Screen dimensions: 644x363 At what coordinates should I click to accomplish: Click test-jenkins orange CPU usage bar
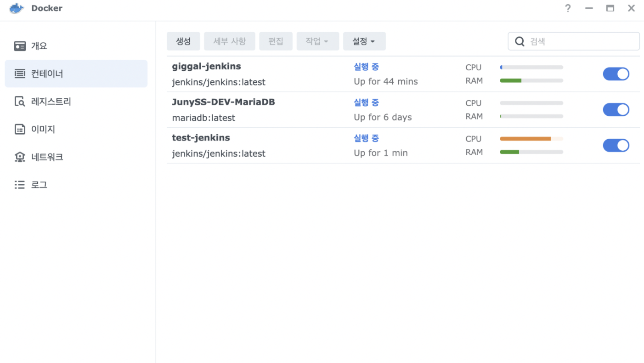531,139
